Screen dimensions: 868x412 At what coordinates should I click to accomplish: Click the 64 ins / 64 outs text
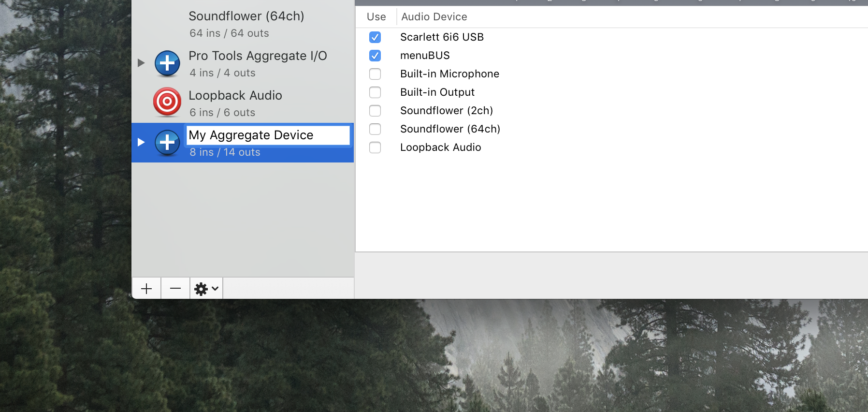pos(229,33)
